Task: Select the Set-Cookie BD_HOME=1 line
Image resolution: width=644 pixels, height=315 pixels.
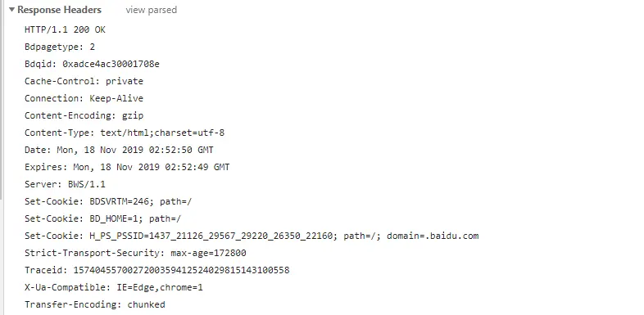Action: click(102, 219)
